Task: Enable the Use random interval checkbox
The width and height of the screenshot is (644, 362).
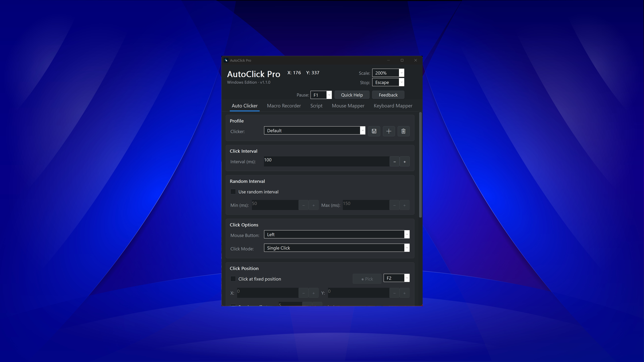Action: [x=233, y=192]
